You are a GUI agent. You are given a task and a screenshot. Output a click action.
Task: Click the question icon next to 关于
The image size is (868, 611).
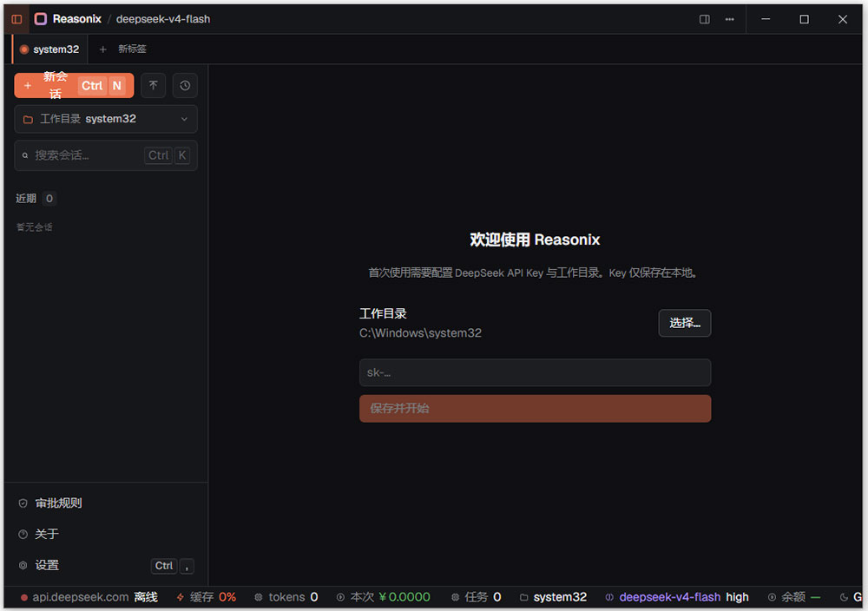23,534
